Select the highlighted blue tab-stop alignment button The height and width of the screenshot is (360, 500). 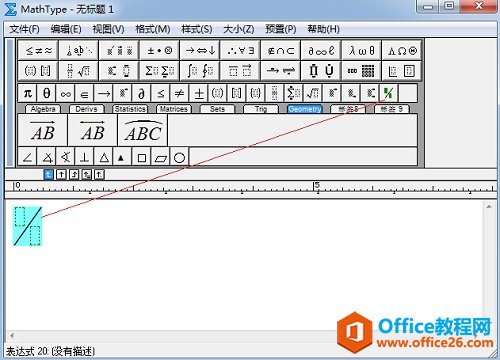click(x=48, y=174)
